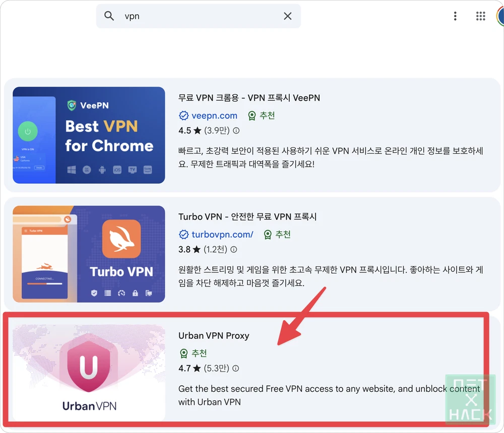The image size is (504, 433).
Task: Show rating info for Turbo VPN 3.8
Action: pyautogui.click(x=234, y=249)
